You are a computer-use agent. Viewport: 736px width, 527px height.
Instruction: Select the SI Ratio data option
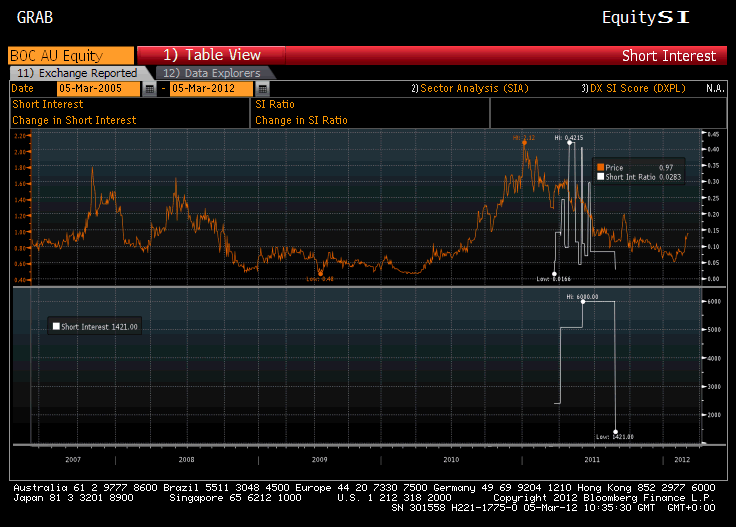[275, 104]
